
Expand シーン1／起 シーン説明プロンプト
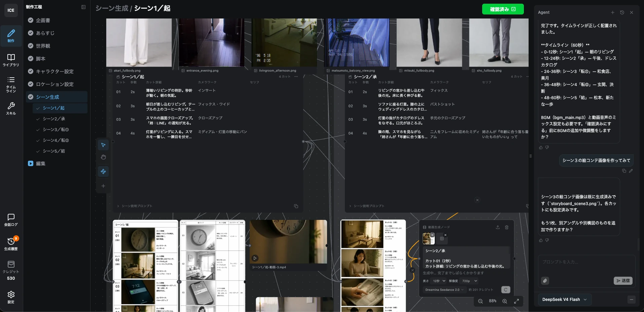[135, 206]
